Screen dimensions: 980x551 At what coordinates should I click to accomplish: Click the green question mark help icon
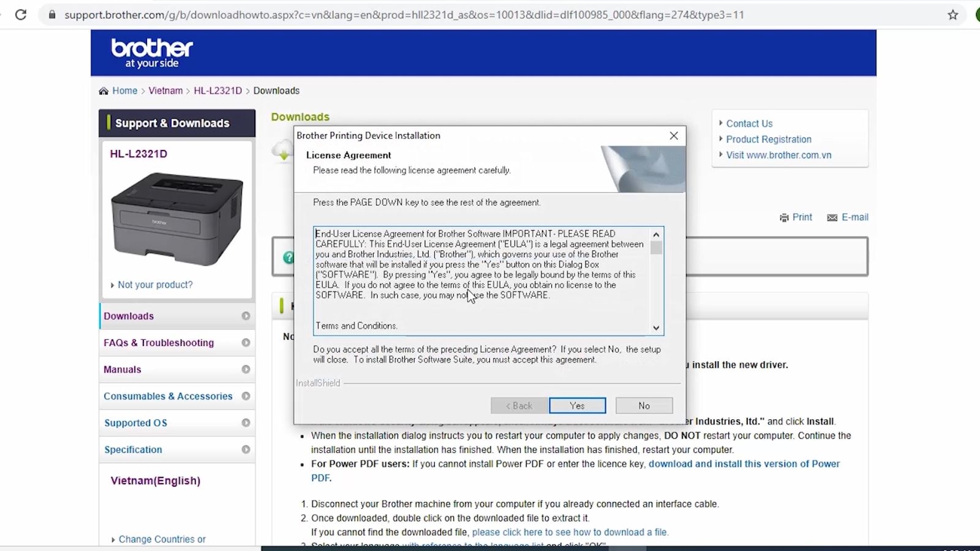click(x=288, y=257)
